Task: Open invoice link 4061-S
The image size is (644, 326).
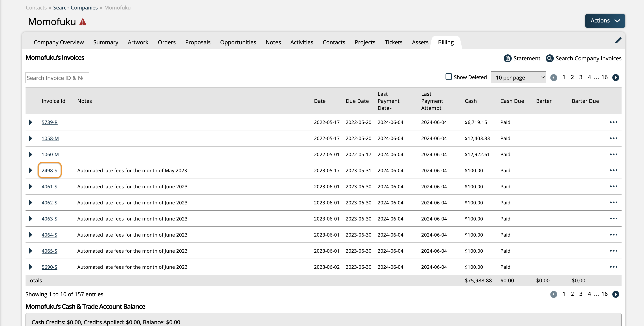Action: pos(49,186)
